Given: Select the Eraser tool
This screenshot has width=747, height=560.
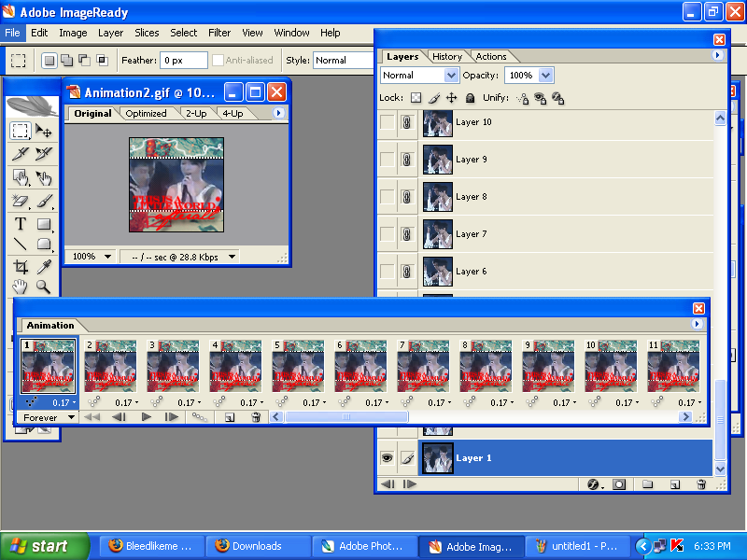Looking at the screenshot, I should point(20,201).
